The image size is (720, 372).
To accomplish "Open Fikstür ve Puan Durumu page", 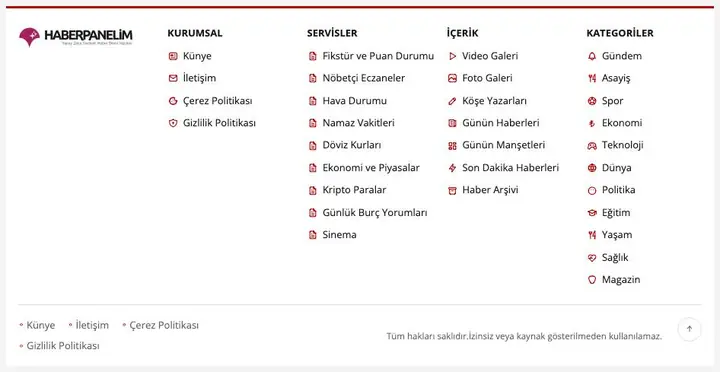I will (378, 56).
